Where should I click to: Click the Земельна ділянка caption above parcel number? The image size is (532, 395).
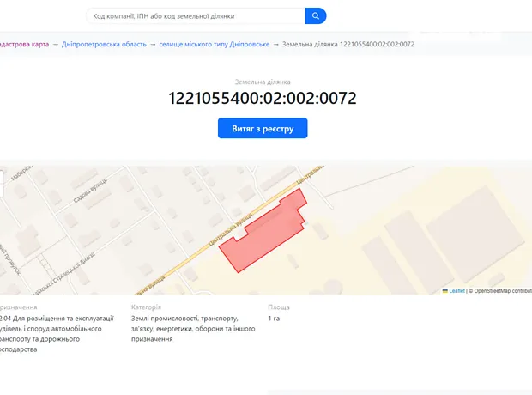(x=263, y=81)
